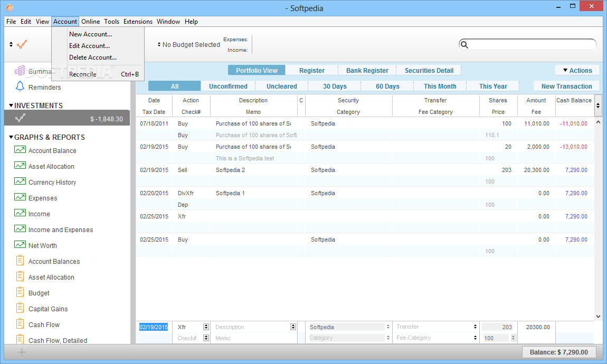
Task: Click the Income graph icon
Action: (20, 213)
